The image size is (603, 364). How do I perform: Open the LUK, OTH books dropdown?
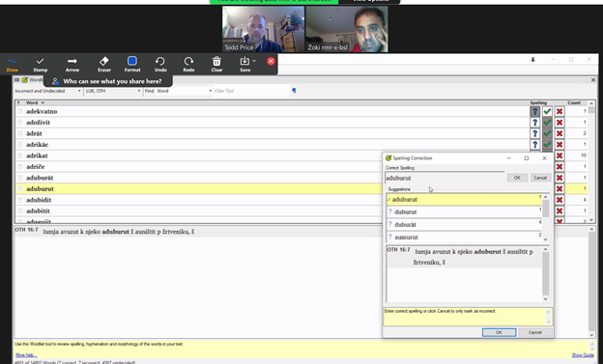point(139,91)
